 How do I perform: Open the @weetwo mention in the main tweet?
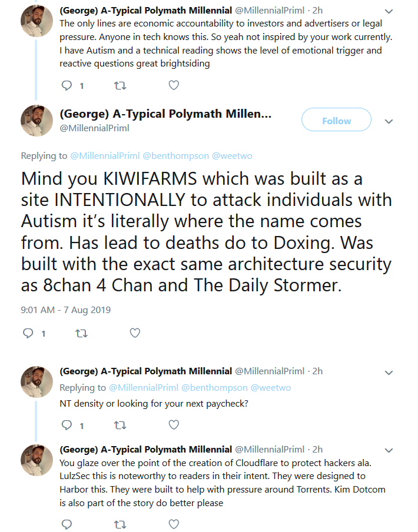[232, 156]
